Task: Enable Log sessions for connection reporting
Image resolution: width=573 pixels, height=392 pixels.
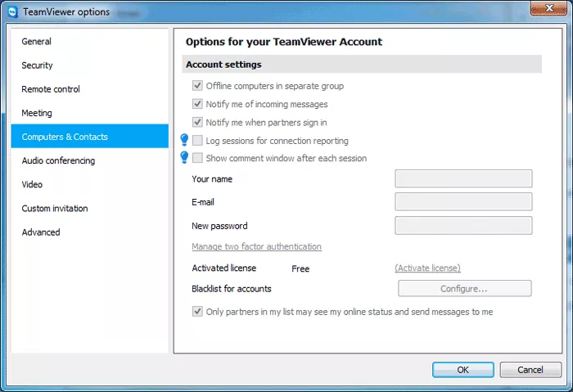Action: coord(197,140)
